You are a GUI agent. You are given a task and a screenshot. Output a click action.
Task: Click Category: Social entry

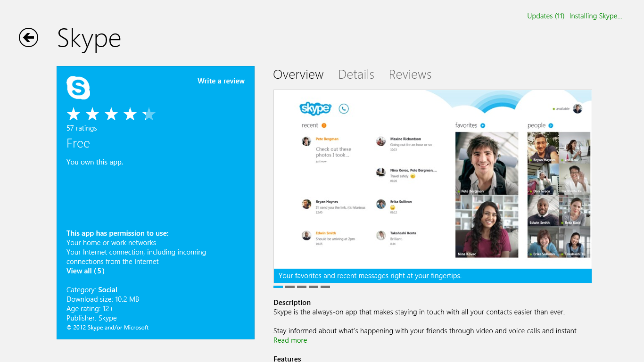click(x=92, y=290)
